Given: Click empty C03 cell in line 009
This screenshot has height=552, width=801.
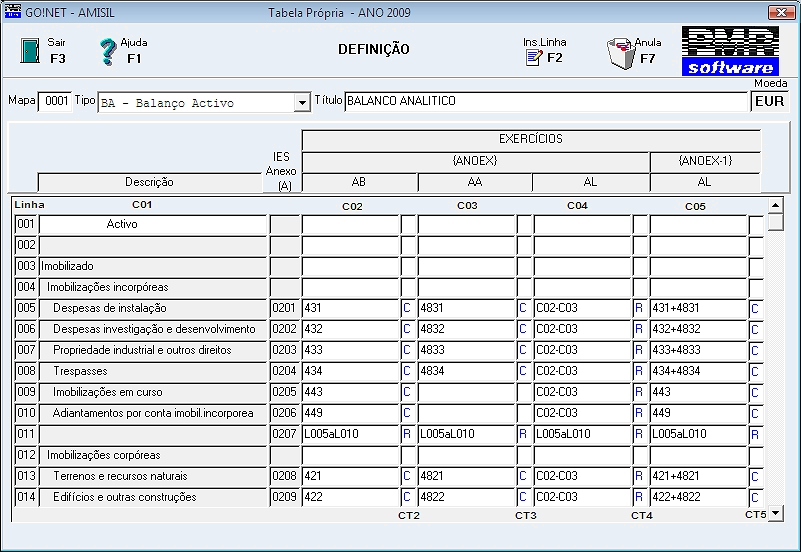Looking at the screenshot, I should tap(466, 392).
